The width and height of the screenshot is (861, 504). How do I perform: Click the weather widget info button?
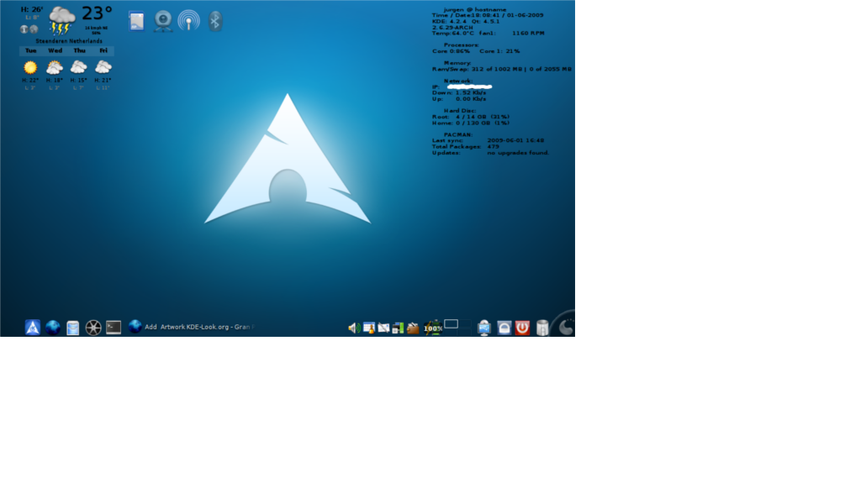tap(24, 29)
